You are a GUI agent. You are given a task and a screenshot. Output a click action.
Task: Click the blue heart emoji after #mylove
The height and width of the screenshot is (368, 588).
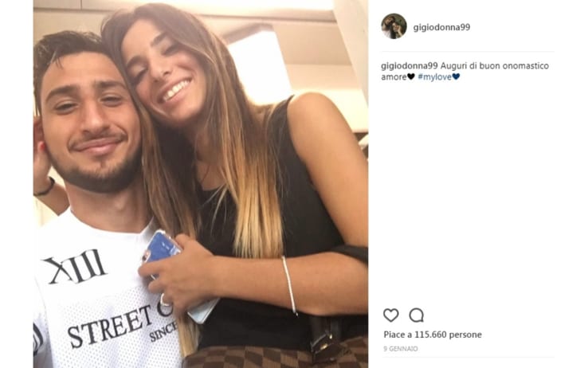tap(456, 76)
